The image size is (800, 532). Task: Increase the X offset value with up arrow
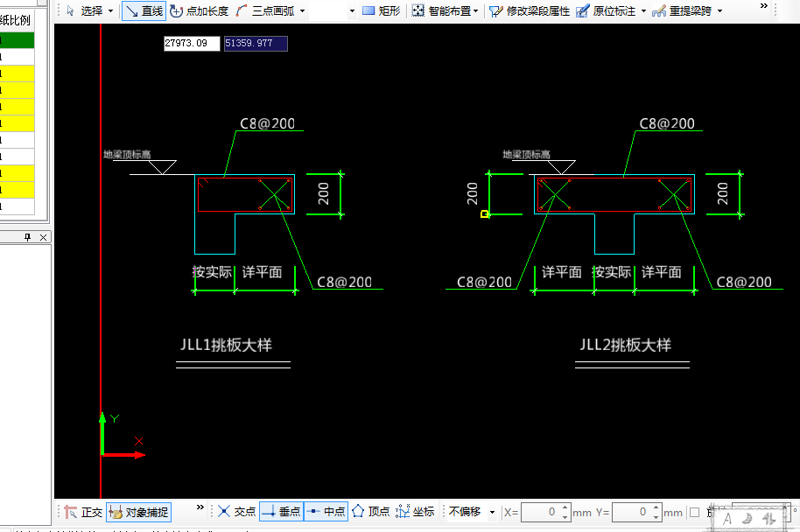(x=565, y=507)
